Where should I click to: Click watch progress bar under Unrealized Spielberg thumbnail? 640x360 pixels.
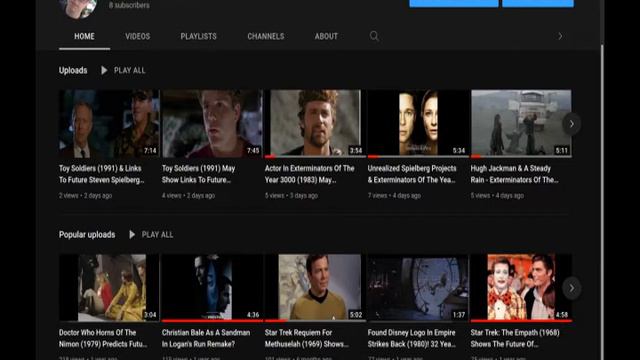point(418,156)
